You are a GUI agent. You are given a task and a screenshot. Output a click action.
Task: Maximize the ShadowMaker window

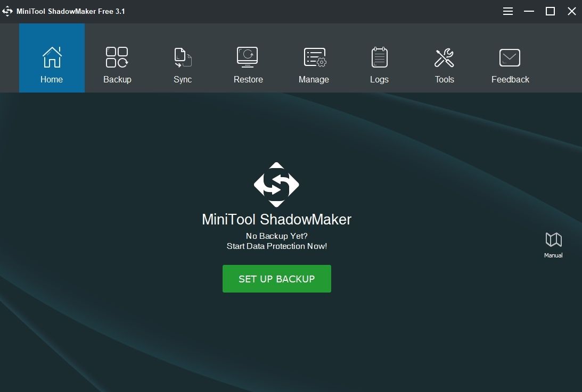pos(550,11)
